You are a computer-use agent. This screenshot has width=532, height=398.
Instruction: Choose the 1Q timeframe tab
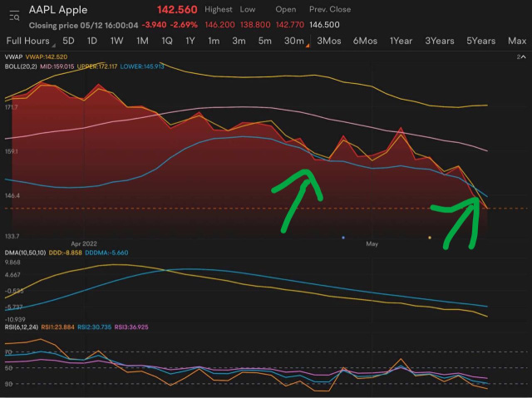pyautogui.click(x=166, y=41)
